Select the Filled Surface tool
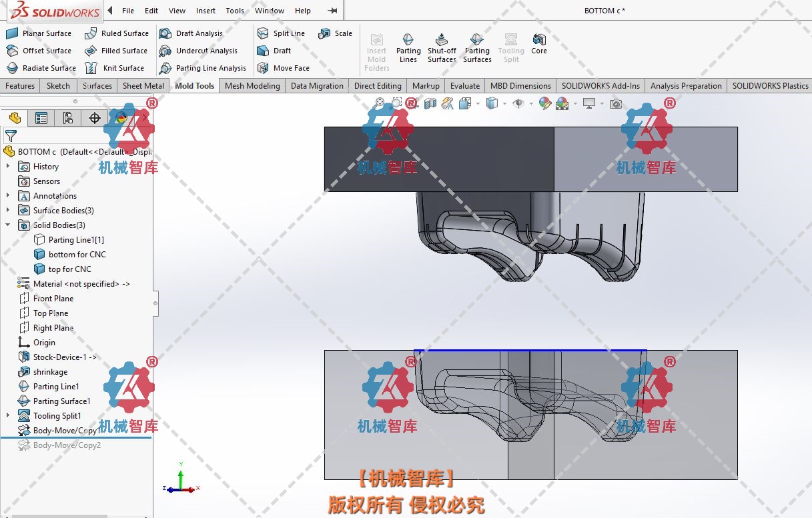 (x=116, y=51)
